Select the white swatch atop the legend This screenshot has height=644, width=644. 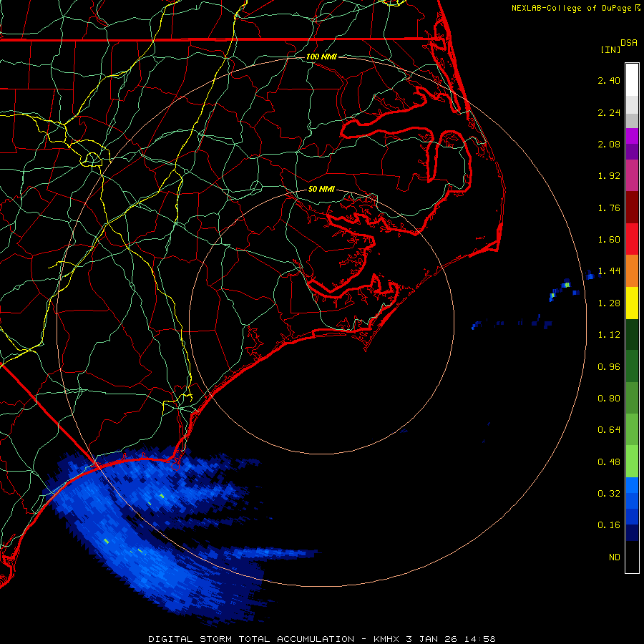tap(632, 80)
